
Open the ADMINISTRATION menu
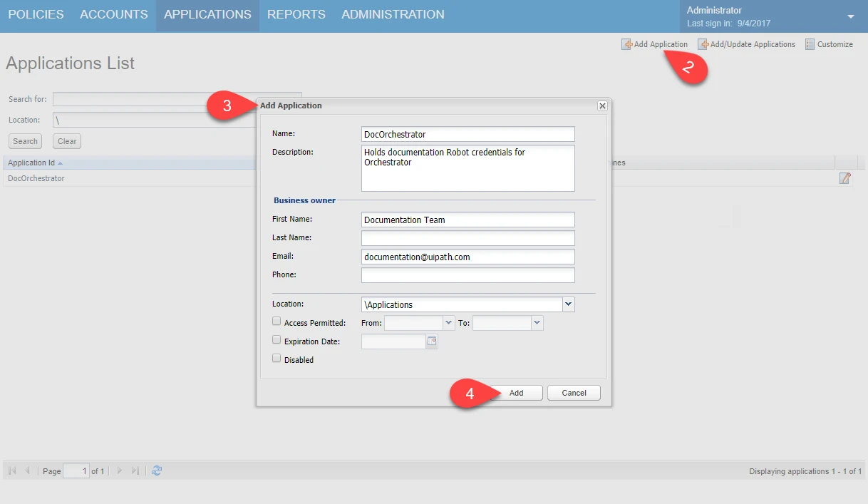[x=393, y=14]
